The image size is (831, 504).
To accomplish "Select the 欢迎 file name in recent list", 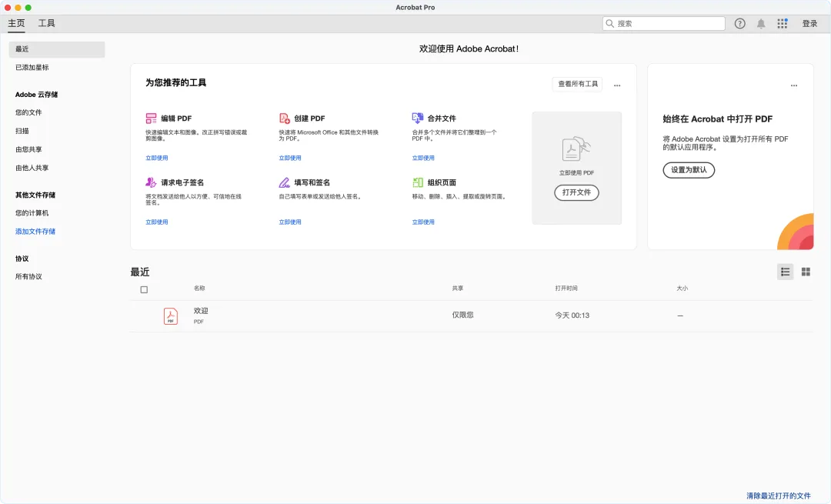I will [x=201, y=311].
